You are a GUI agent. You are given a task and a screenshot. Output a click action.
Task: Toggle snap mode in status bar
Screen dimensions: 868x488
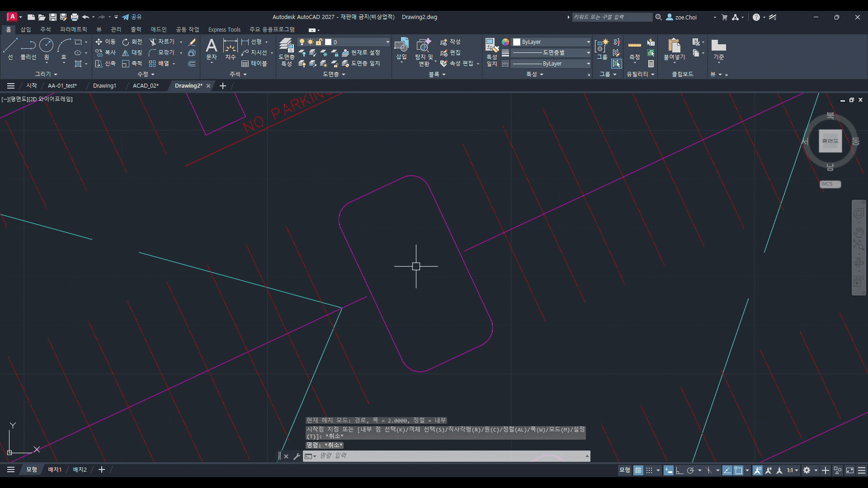[649, 470]
